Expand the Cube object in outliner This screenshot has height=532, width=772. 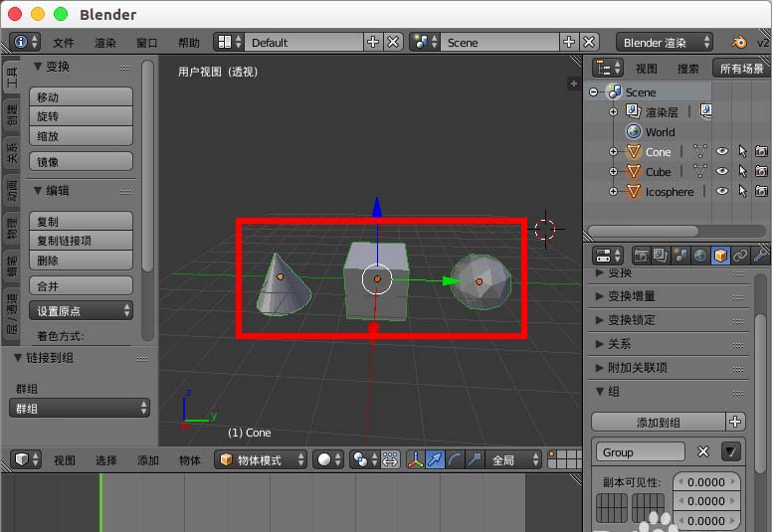(x=613, y=171)
